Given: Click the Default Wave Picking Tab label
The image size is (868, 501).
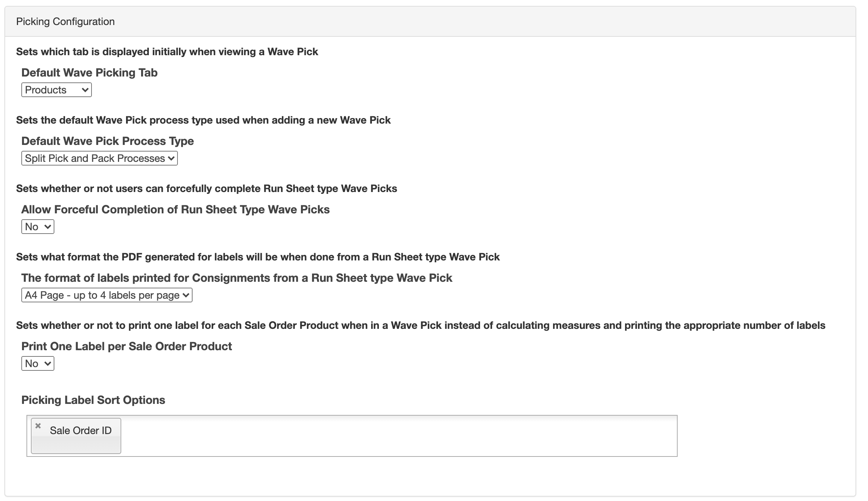Looking at the screenshot, I should tap(89, 72).
